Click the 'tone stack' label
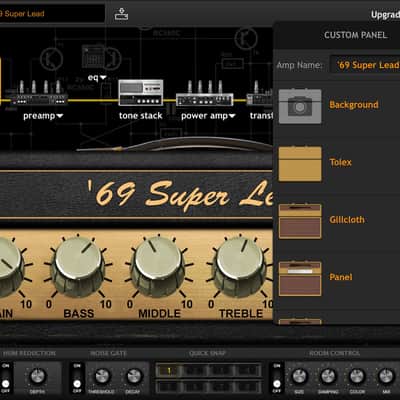The height and width of the screenshot is (400, 400). pyautogui.click(x=141, y=116)
